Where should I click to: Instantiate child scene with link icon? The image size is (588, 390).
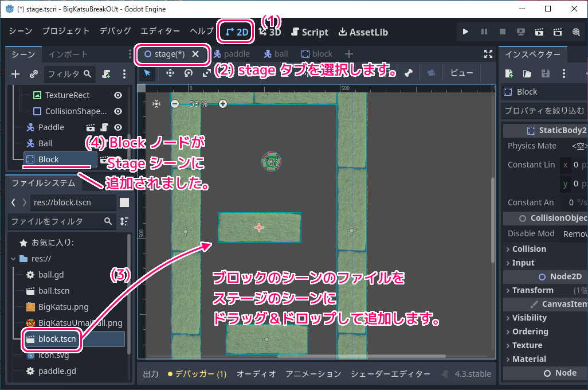coord(34,74)
